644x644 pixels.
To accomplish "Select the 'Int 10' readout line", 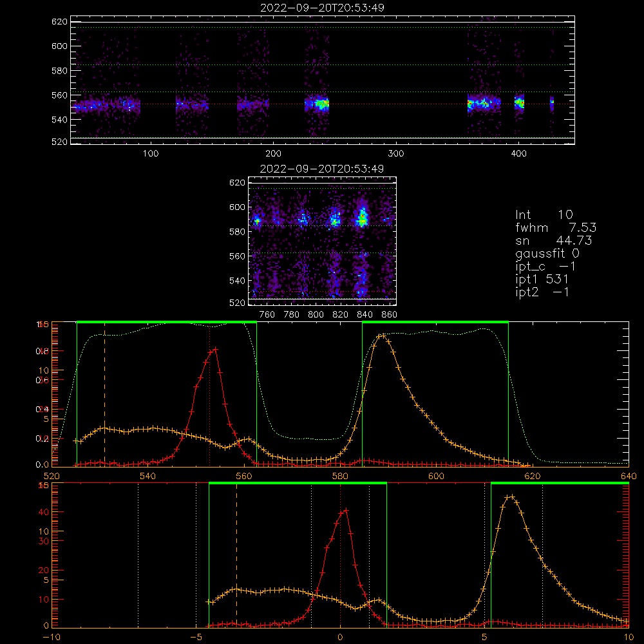I will pyautogui.click(x=544, y=215).
